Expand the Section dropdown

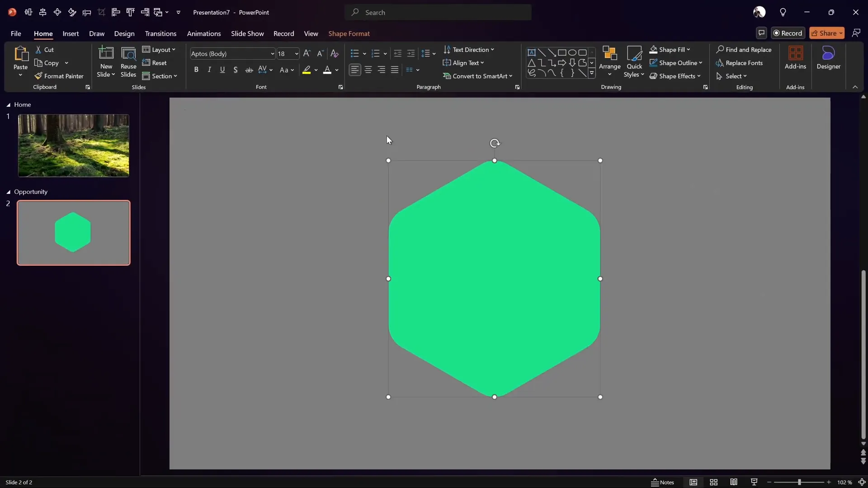(x=160, y=76)
